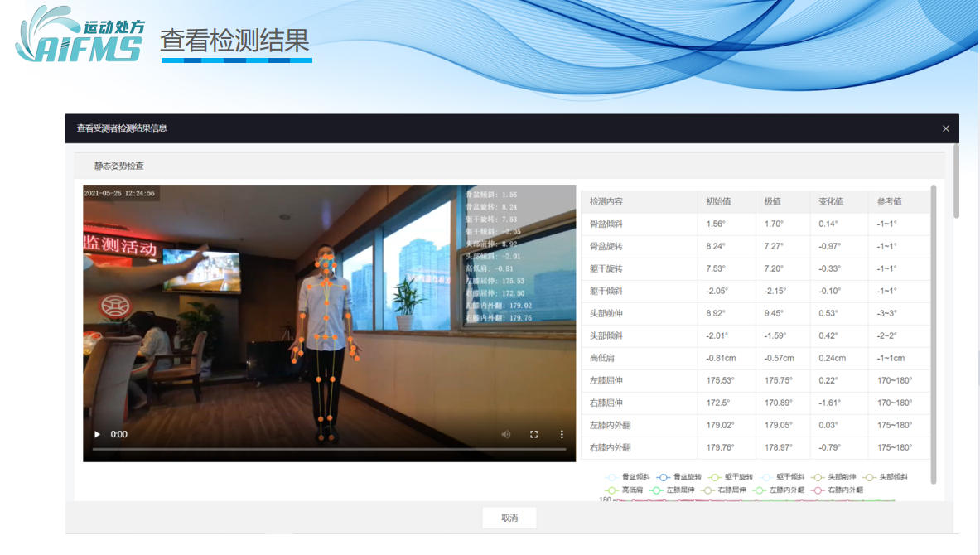Play the posture detection video

[x=97, y=434]
